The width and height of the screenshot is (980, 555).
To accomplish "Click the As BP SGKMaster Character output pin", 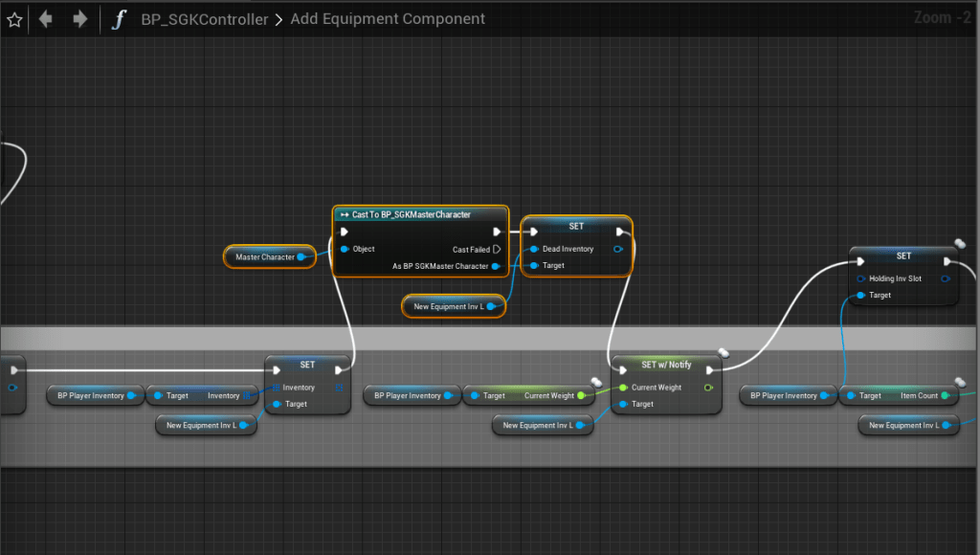I will (496, 266).
